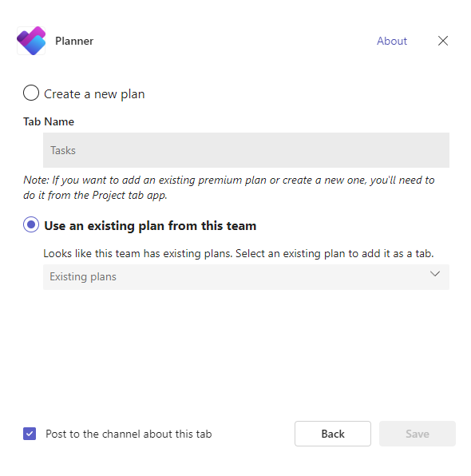471x476 pixels.
Task: Close the Planner dialog with the X
Action: pyautogui.click(x=443, y=41)
